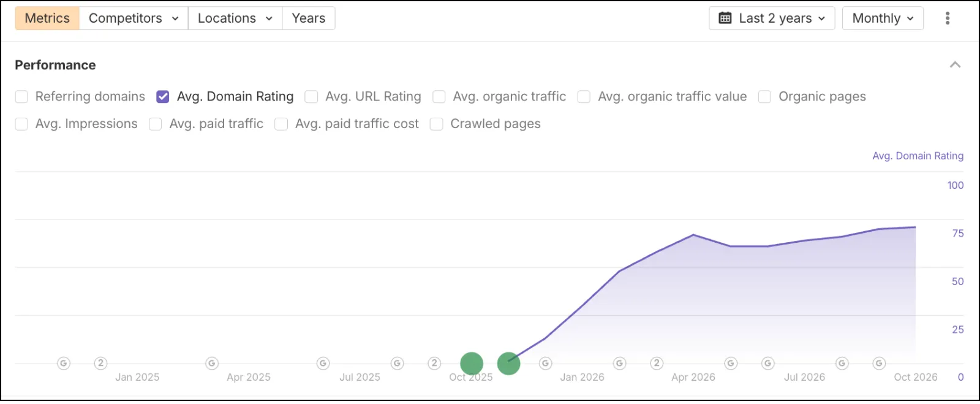This screenshot has height=404, width=980.
Task: Click the Jul 2025 axis label
Action: (x=360, y=378)
